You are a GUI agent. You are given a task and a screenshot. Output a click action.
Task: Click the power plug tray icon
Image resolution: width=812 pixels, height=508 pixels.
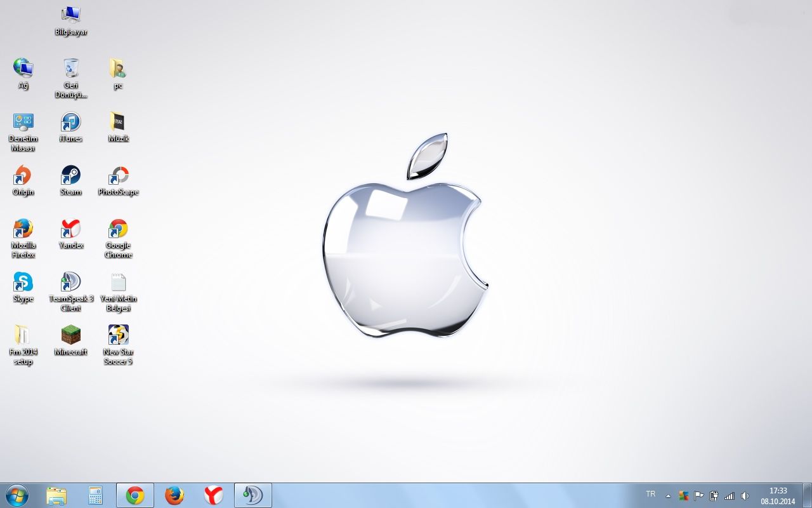coord(714,496)
